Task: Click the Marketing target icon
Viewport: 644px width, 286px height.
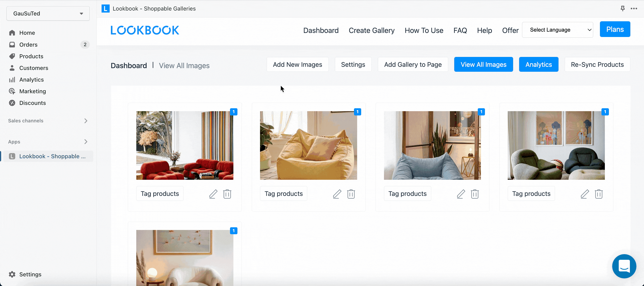Action: pos(12,91)
